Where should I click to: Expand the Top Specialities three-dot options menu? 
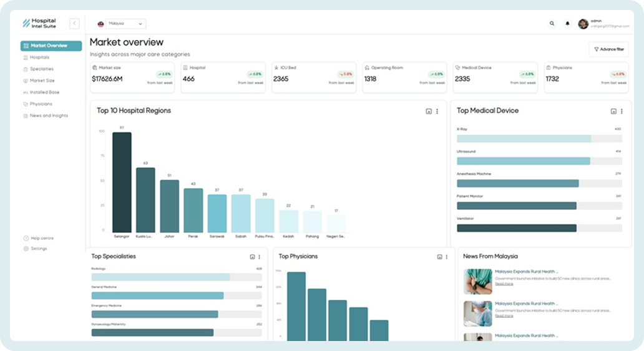(260, 257)
